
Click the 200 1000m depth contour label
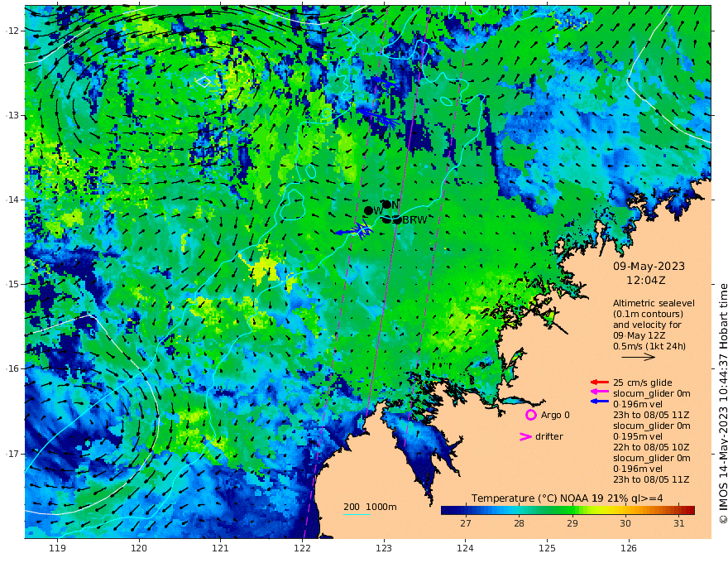[370, 507]
